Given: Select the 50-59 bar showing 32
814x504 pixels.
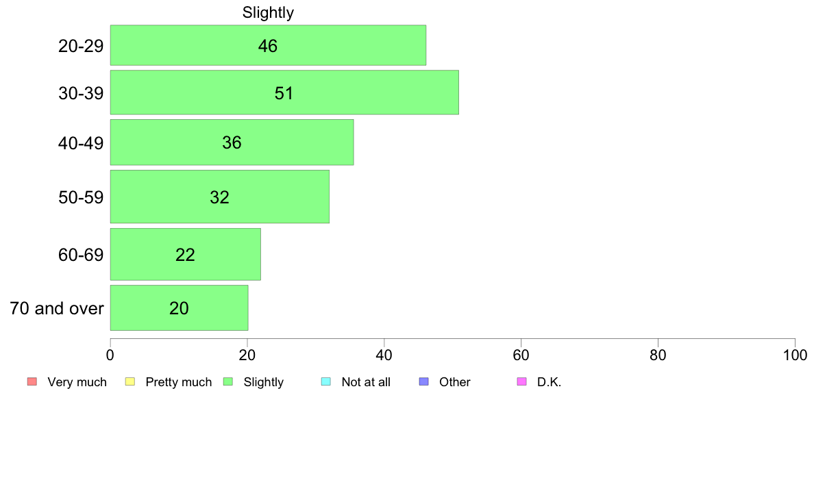Looking at the screenshot, I should click(x=219, y=197).
